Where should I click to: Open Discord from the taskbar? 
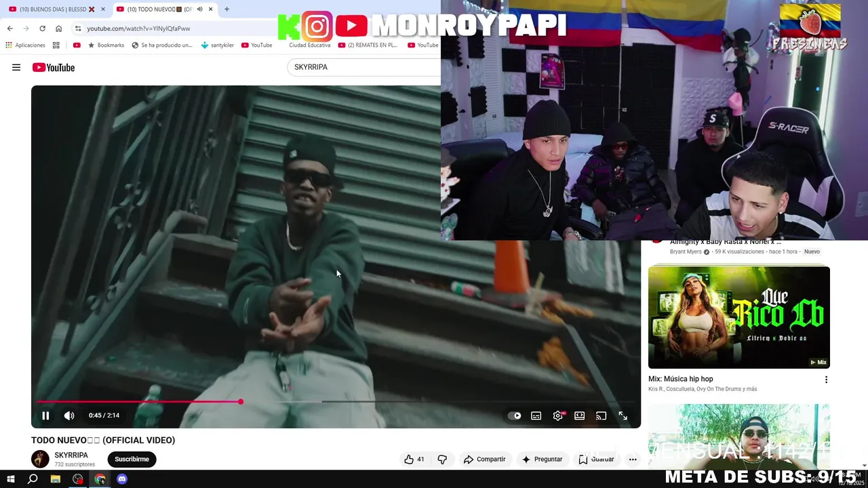122,479
